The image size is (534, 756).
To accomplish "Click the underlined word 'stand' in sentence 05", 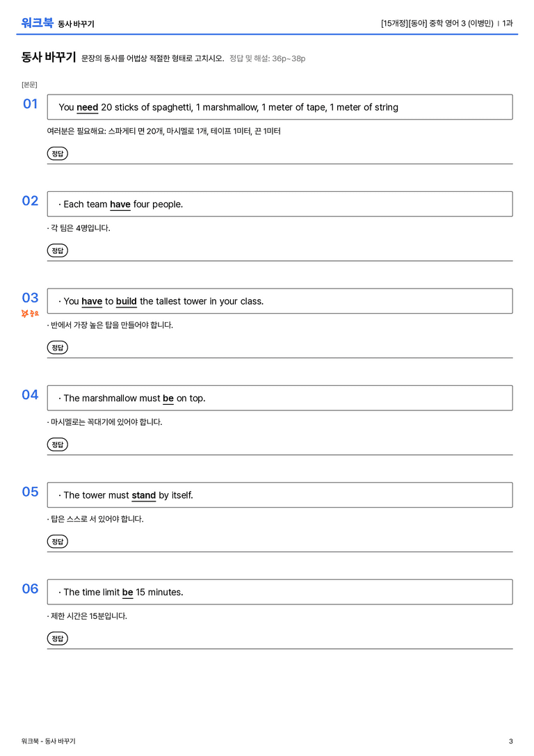I will pos(144,495).
